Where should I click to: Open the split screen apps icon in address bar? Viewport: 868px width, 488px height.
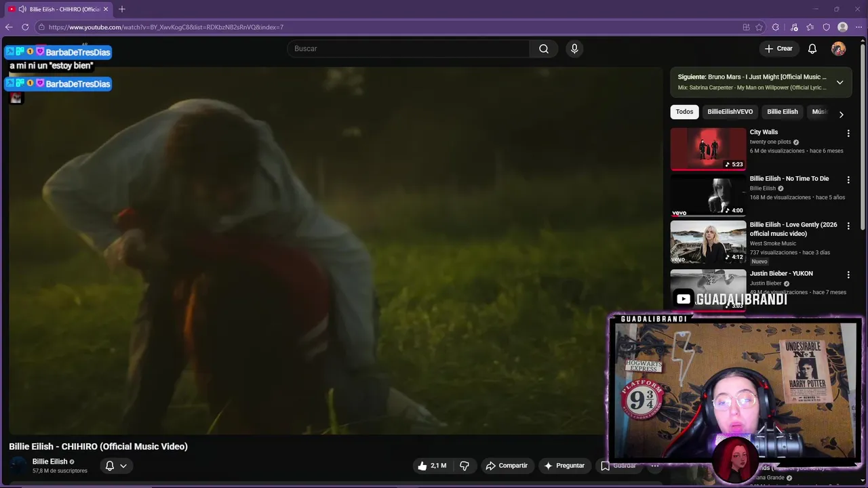point(746,27)
